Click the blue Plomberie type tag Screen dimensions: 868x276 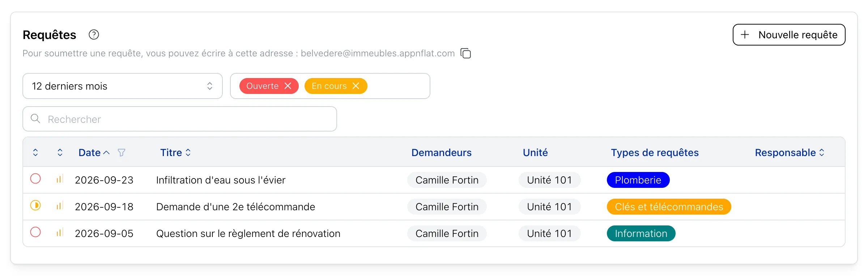[638, 180]
